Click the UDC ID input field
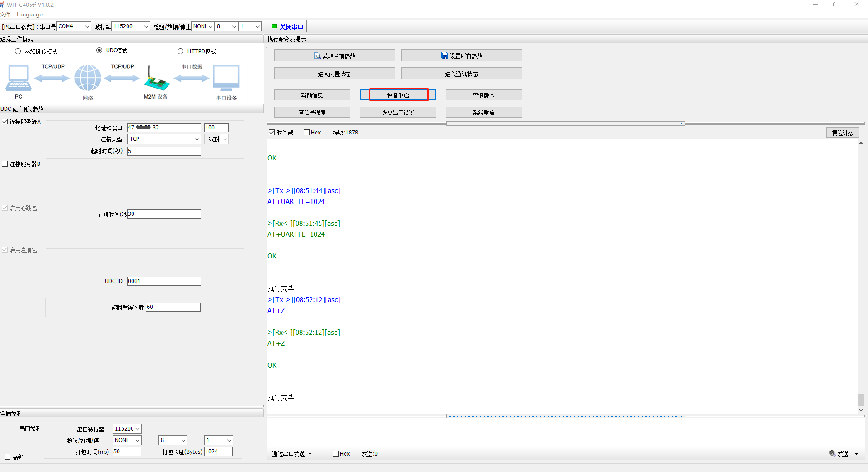Viewport: 868px width, 472px height. [x=164, y=281]
